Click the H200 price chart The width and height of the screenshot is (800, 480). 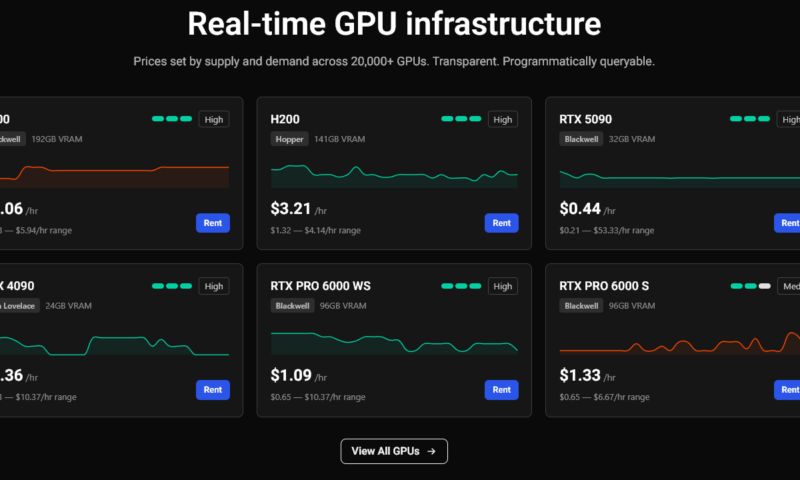point(394,175)
